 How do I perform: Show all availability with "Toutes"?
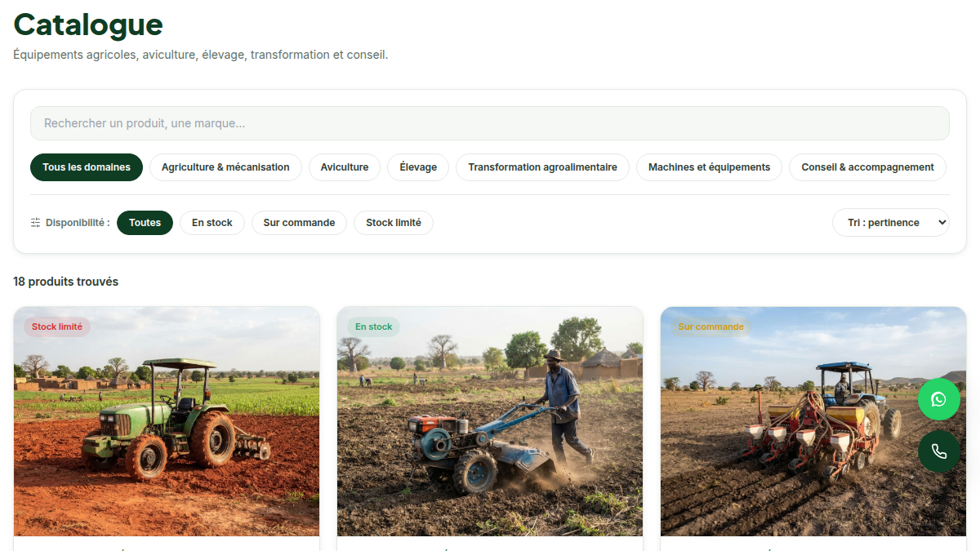[145, 223]
